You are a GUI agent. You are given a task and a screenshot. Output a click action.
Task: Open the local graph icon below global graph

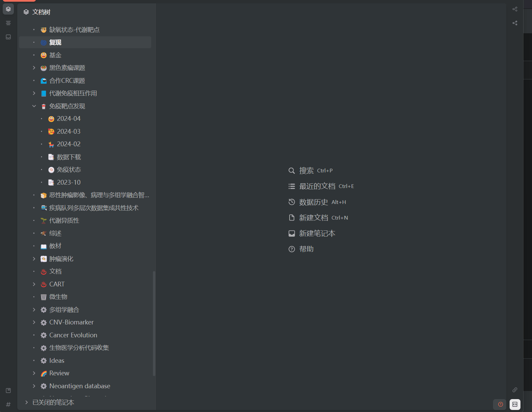(515, 23)
